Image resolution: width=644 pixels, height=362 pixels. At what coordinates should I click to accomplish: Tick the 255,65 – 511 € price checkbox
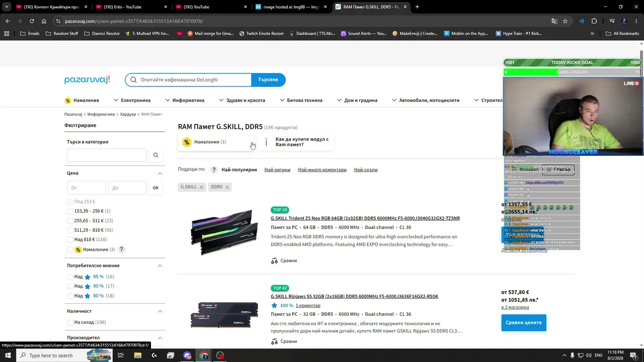click(70, 221)
